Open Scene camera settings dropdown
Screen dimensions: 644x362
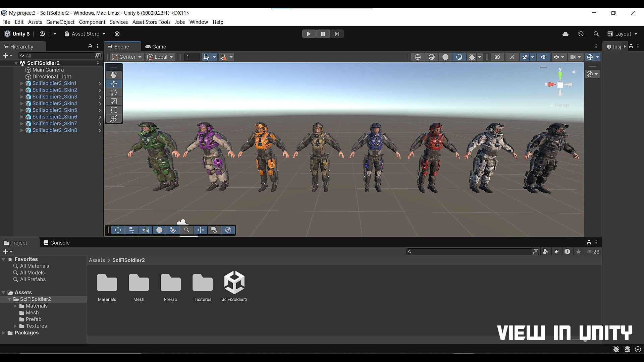click(576, 57)
